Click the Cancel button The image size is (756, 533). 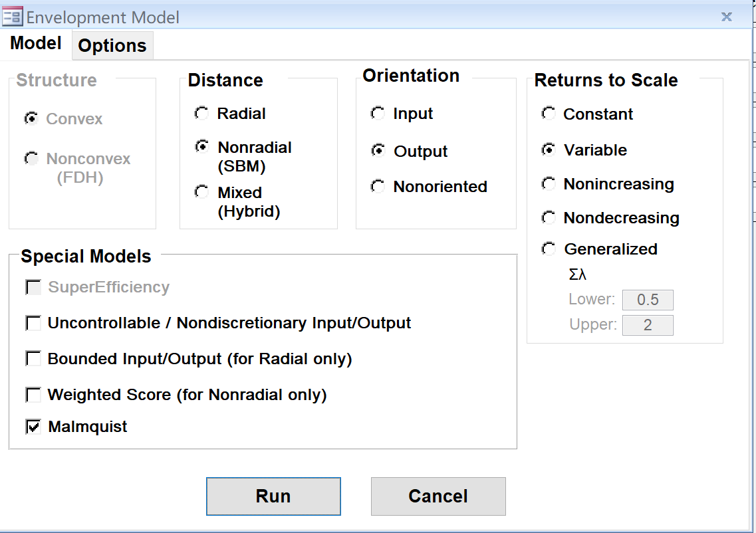coord(438,496)
